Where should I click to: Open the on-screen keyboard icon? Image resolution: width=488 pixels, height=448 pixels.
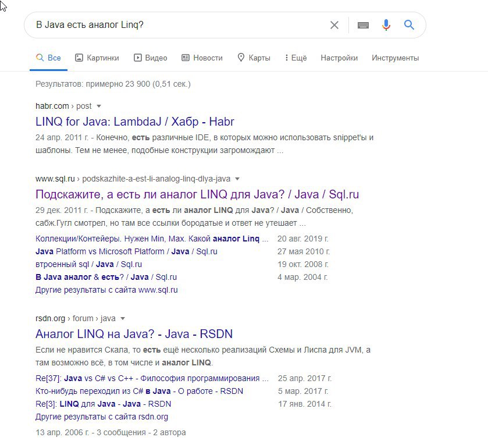[x=363, y=25]
